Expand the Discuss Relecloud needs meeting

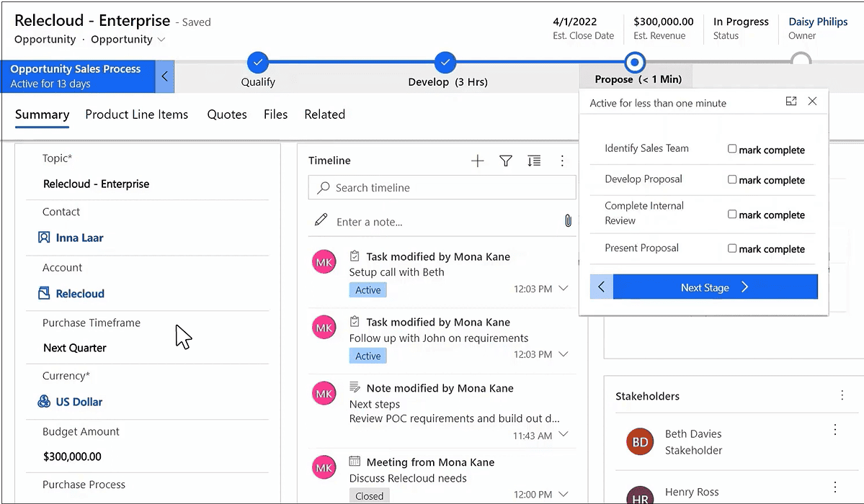[x=563, y=493]
